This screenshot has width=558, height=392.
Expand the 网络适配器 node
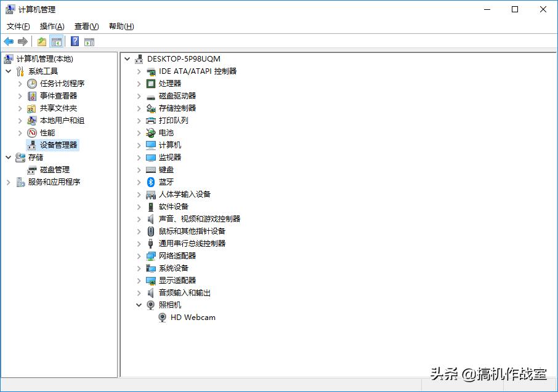click(x=138, y=255)
